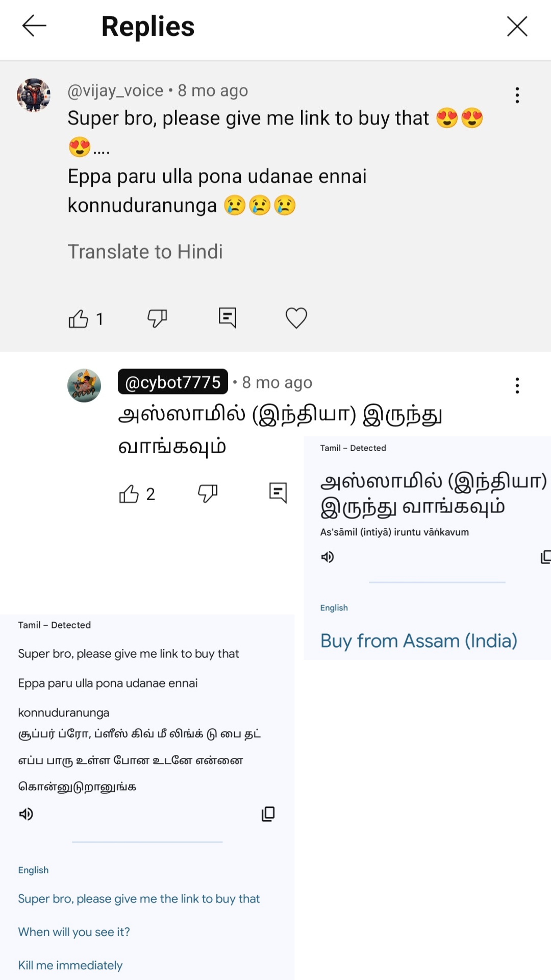
Task: Heart the vijay_voice comment
Action: (x=296, y=318)
